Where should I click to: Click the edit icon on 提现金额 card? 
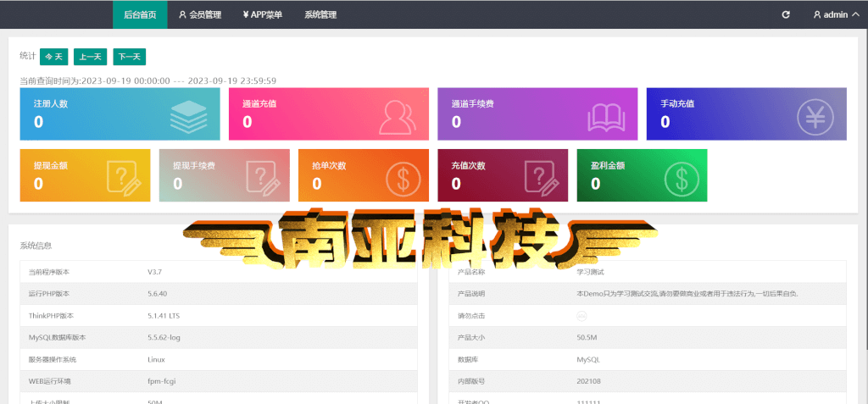(124, 178)
